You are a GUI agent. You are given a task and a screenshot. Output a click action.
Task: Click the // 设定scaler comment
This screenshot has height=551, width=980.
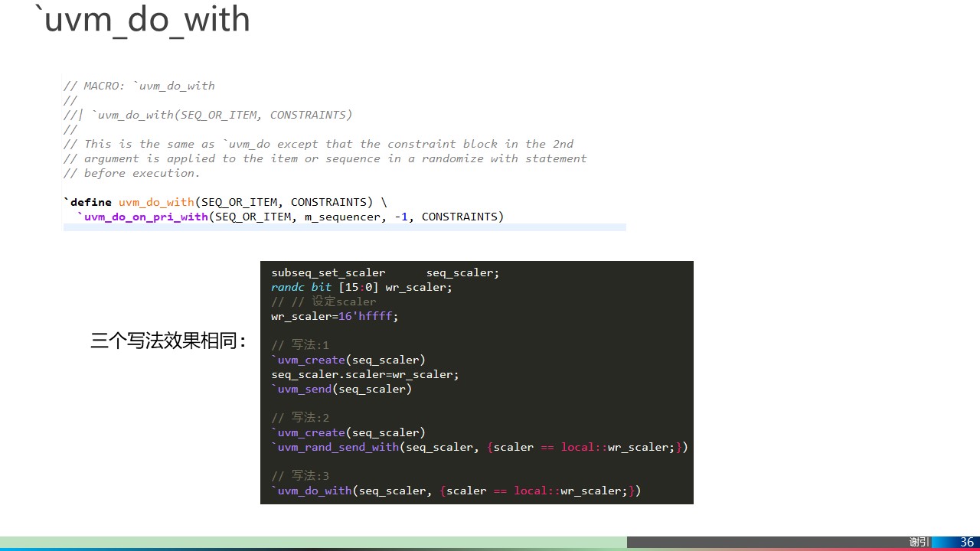(x=323, y=302)
